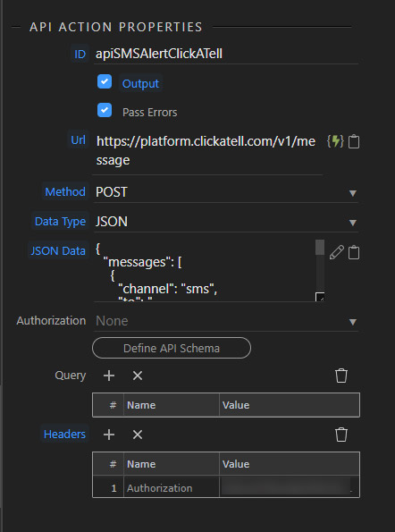The height and width of the screenshot is (532, 395).
Task: Toggle the Output checkbox
Action: tap(105, 81)
